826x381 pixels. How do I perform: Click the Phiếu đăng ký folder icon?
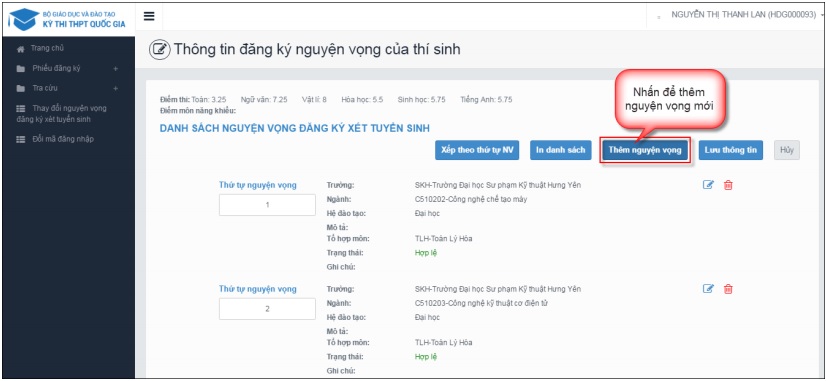point(21,69)
